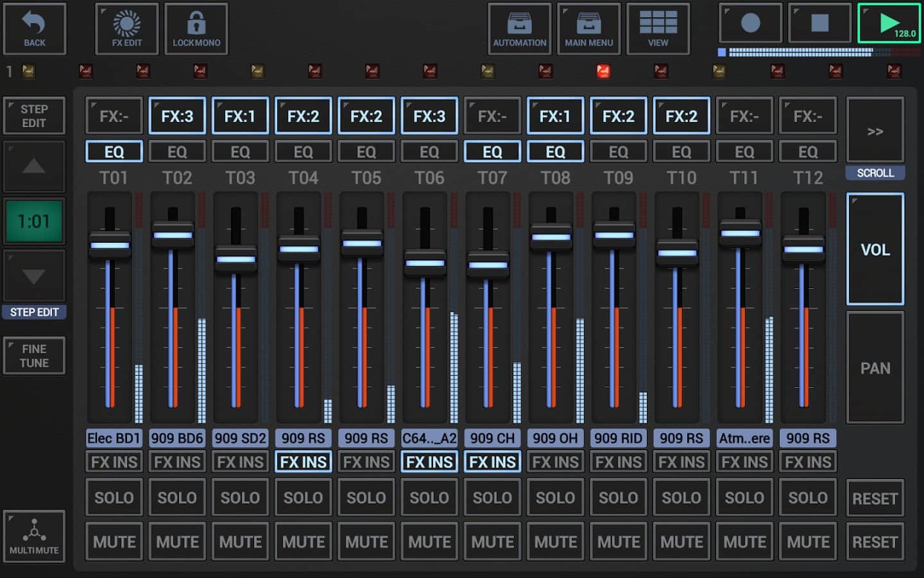Start playback with the Play button
The width and height of the screenshot is (924, 578).
coord(889,24)
